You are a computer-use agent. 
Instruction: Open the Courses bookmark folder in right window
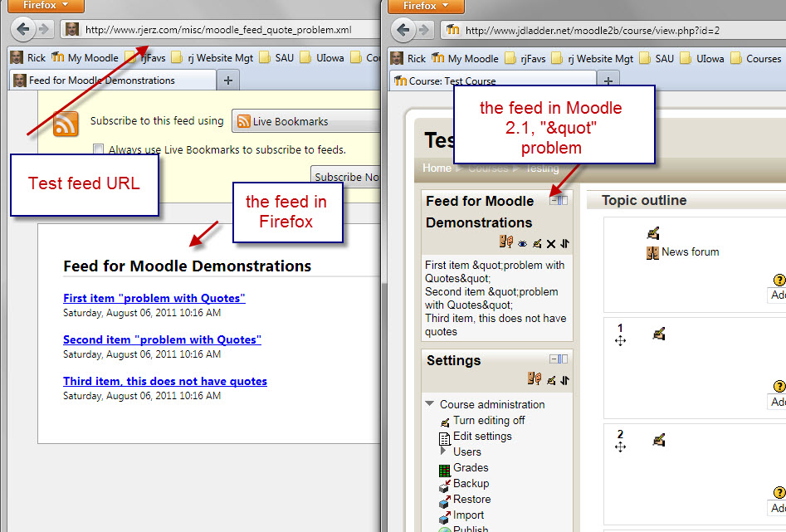coord(756,59)
